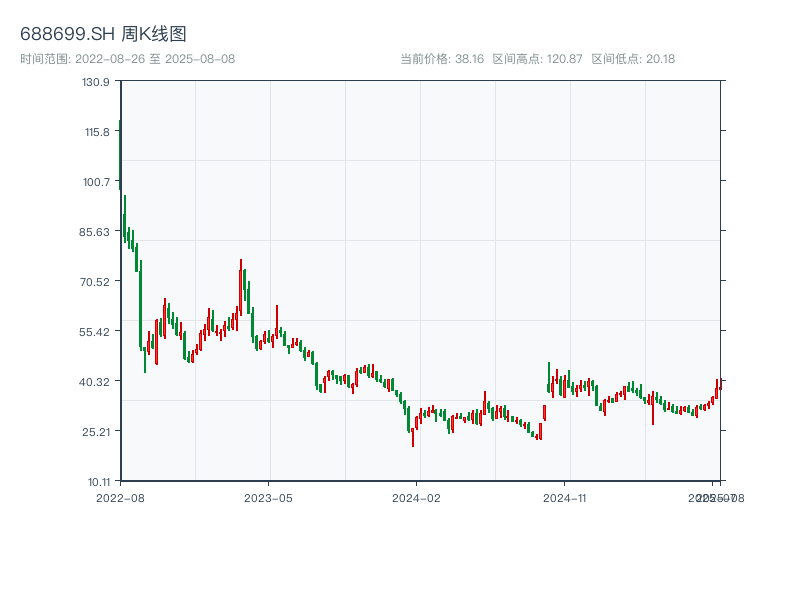Click the 40.32 y-axis price label
This screenshot has width=800, height=600.
click(96, 381)
